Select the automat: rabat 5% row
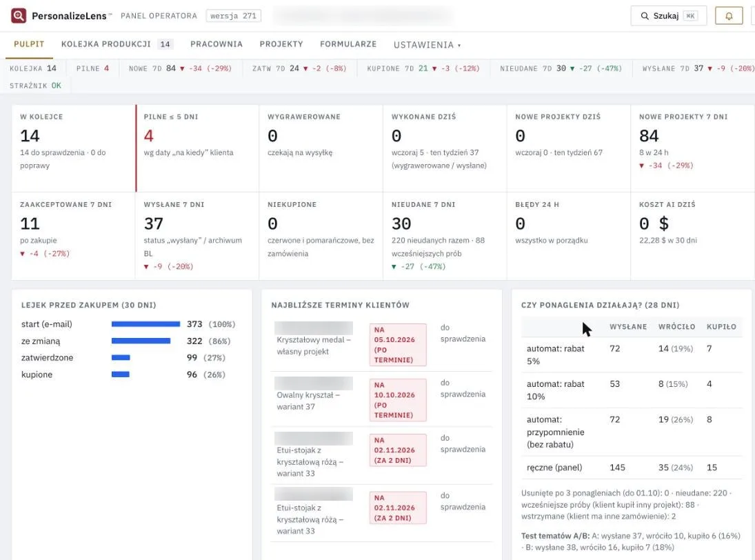755x560 pixels. [632, 355]
